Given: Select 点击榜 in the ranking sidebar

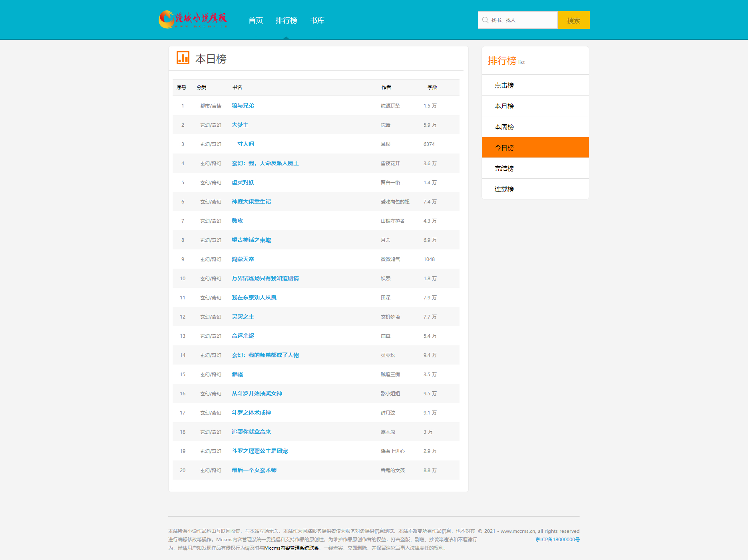Looking at the screenshot, I should [x=504, y=85].
